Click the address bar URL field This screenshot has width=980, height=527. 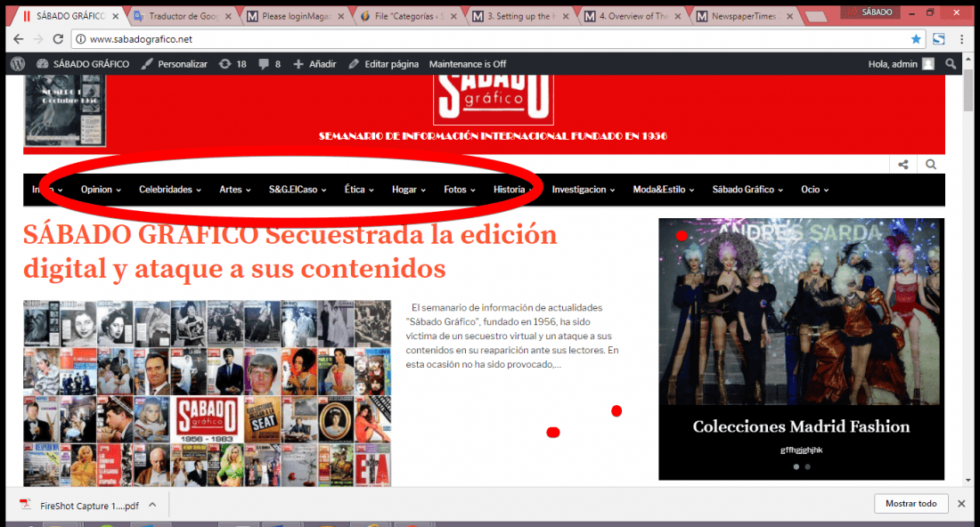point(497,38)
